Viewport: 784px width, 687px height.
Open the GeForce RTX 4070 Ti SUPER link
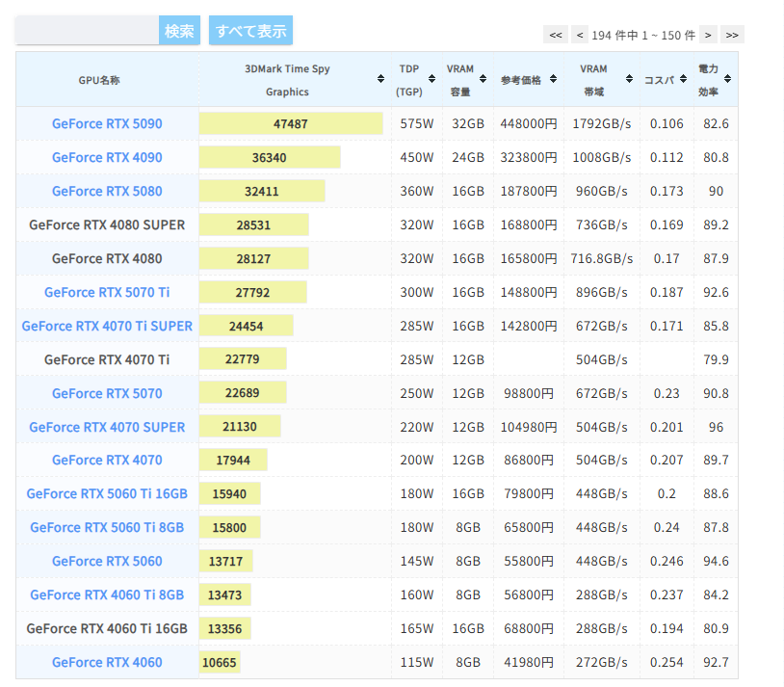pos(107,326)
